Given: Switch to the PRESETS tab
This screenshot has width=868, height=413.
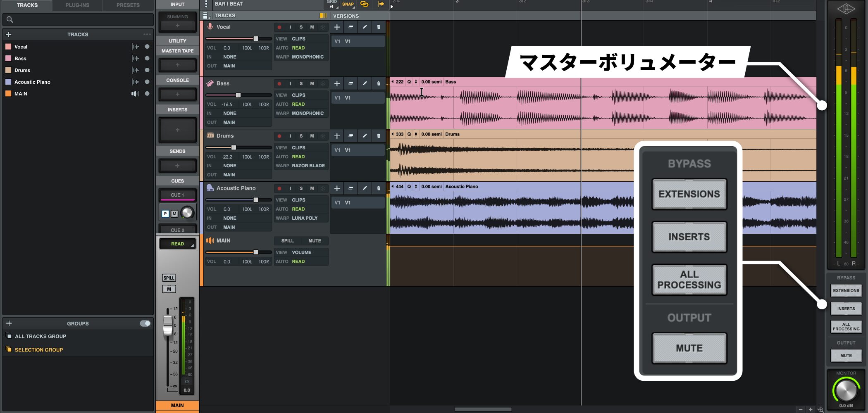Looking at the screenshot, I should pos(128,5).
